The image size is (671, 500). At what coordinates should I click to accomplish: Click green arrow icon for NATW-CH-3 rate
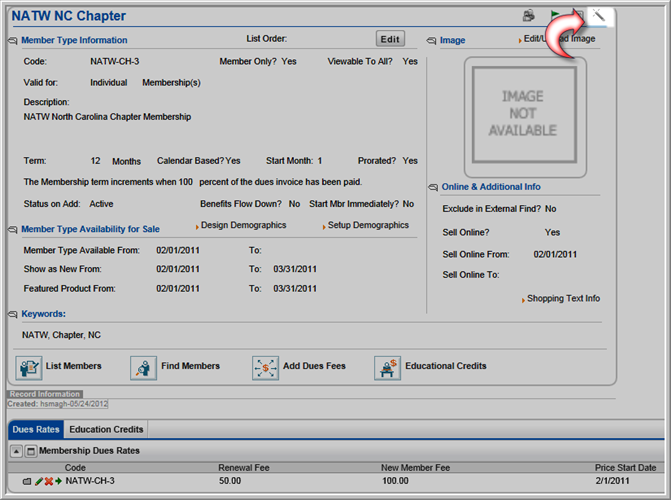tap(58, 481)
